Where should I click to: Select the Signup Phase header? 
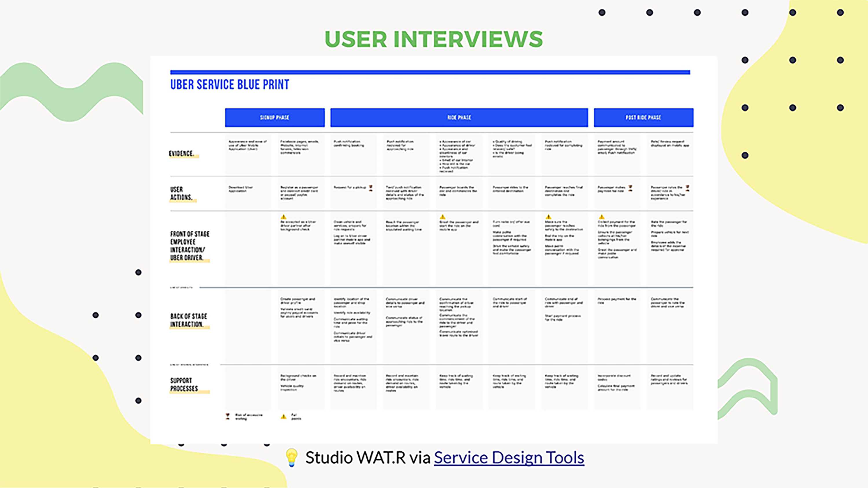pos(275,118)
